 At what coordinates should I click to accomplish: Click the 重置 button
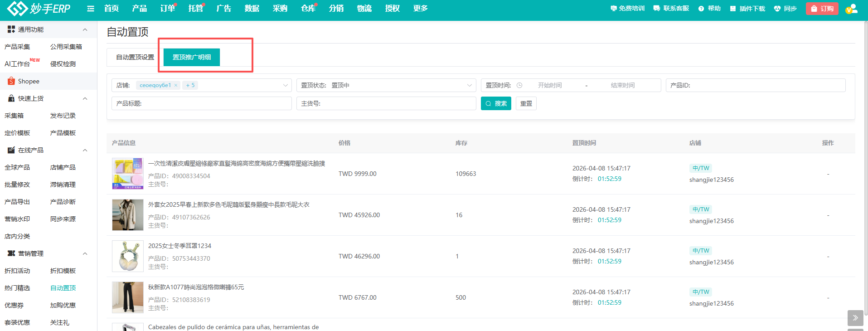[x=526, y=103]
